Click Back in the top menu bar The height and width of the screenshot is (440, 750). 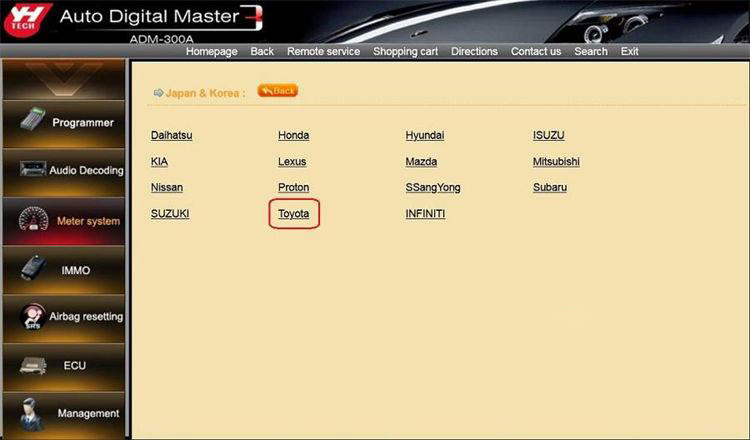coord(262,52)
